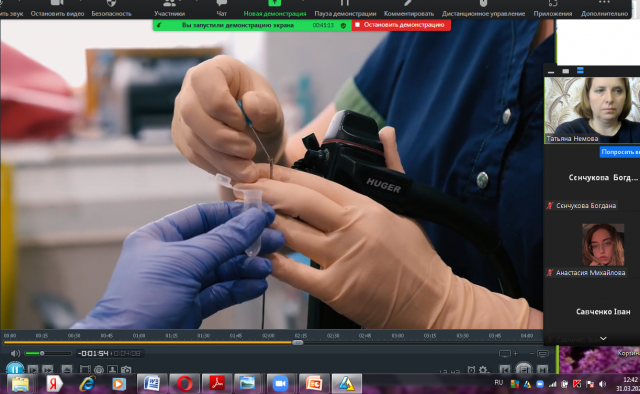Open the photo viewer from the taskbar
This screenshot has width=640, height=394.
[248, 384]
